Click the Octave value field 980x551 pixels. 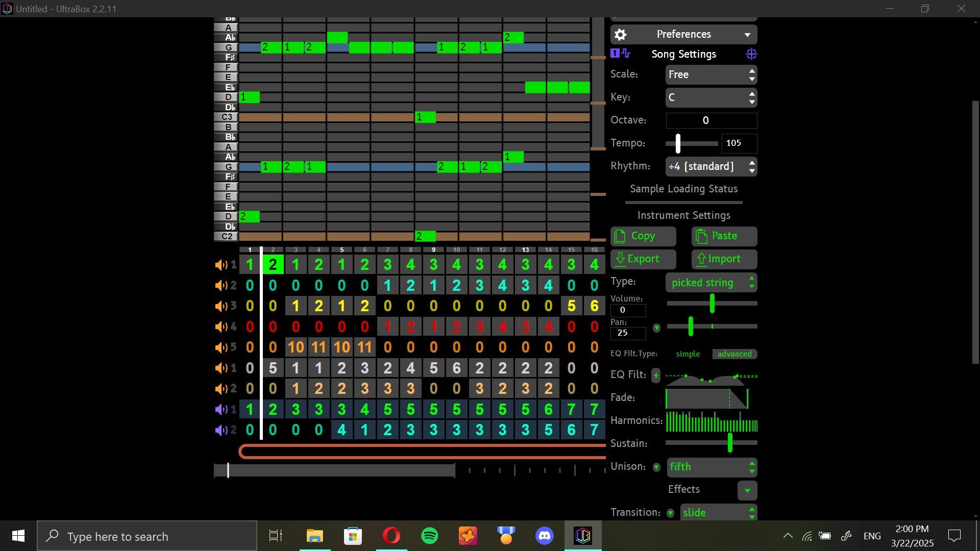click(x=711, y=120)
